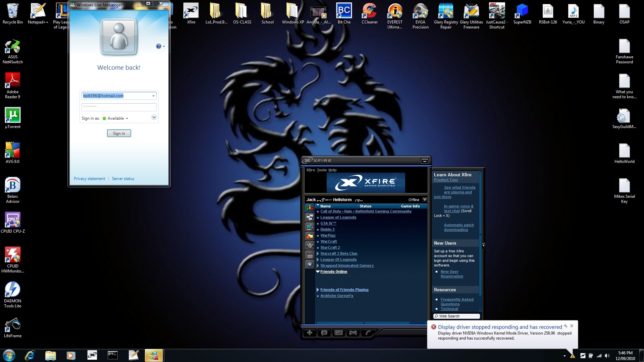Image resolution: width=644 pixels, height=362 pixels.
Task: Open Product Tour link in Xfire
Action: pyautogui.click(x=446, y=180)
